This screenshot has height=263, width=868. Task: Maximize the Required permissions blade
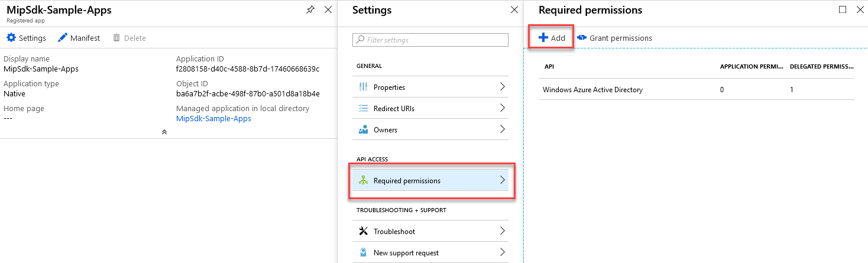click(843, 10)
